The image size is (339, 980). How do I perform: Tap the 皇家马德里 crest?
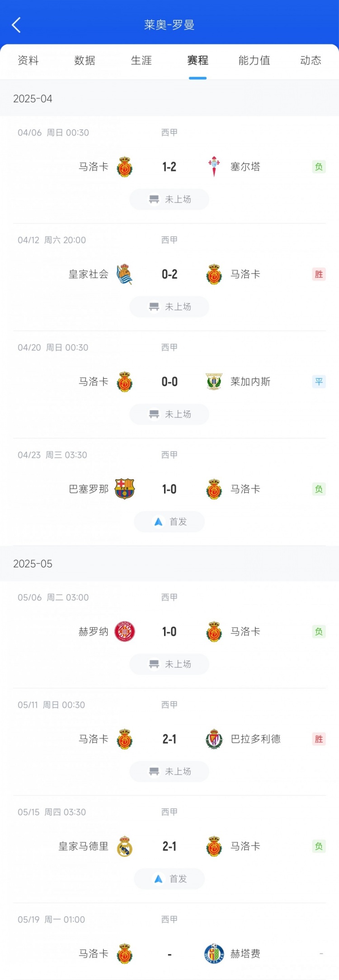point(124,846)
